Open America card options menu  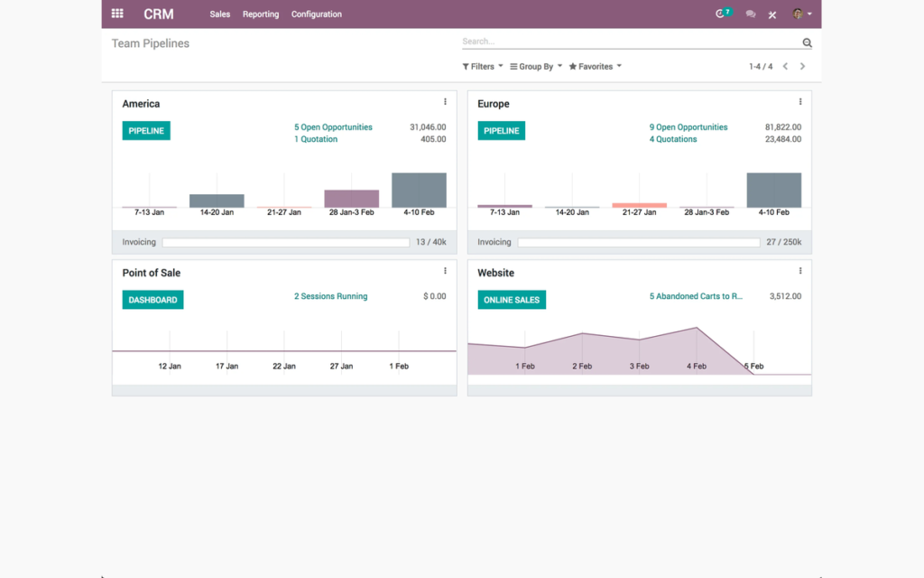point(445,101)
